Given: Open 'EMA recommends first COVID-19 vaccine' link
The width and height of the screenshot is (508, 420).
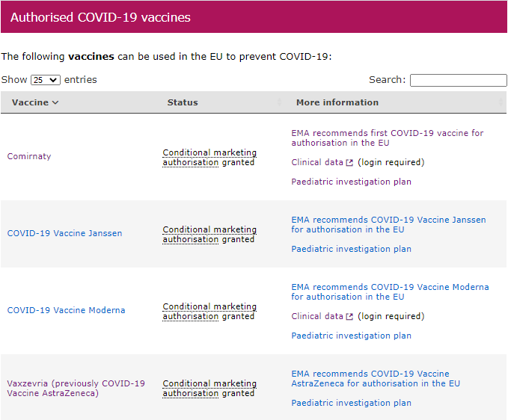Looking at the screenshot, I should 387,138.
